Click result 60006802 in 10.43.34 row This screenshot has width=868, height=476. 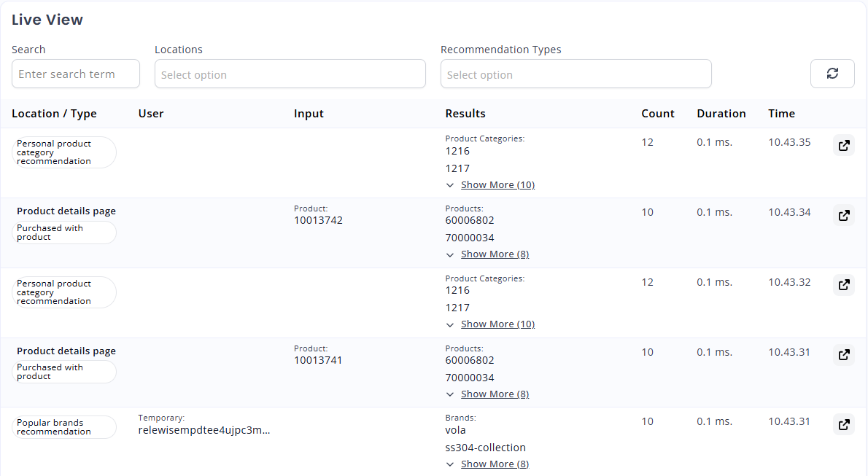[x=470, y=220]
